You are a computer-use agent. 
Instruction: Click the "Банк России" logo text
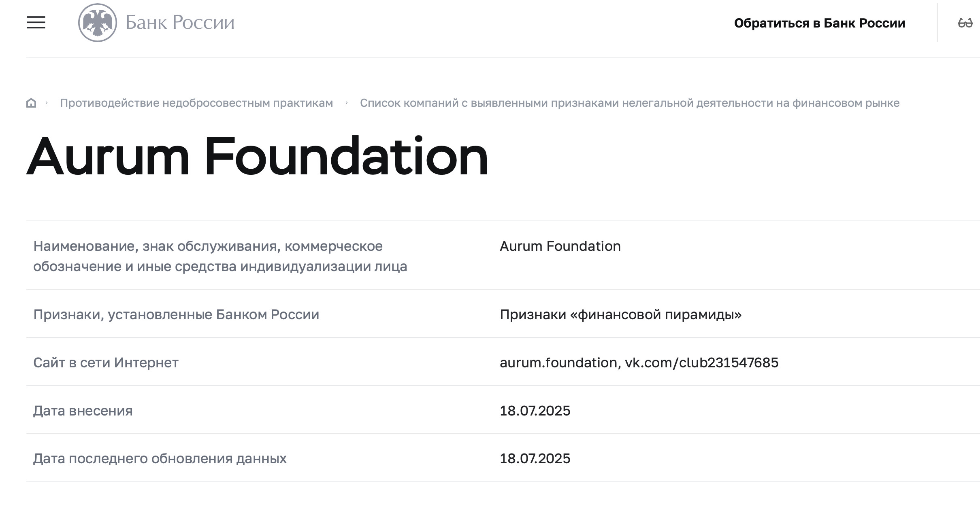click(x=180, y=23)
